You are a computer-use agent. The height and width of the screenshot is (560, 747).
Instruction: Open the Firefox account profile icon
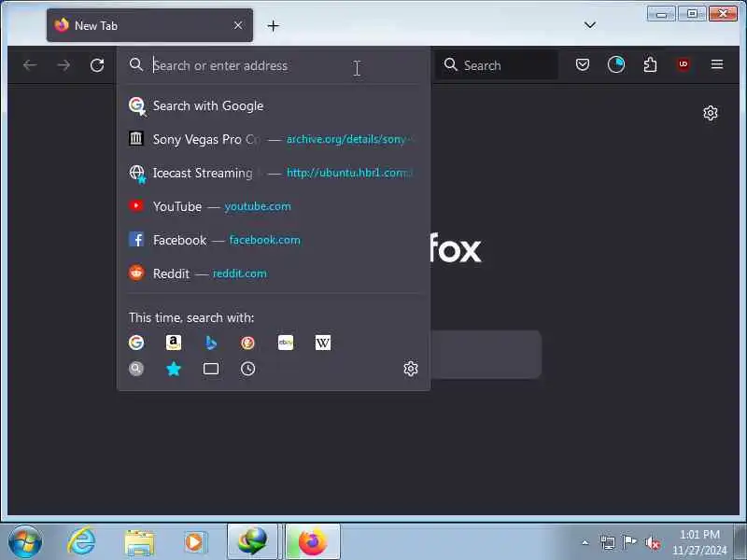coord(616,64)
